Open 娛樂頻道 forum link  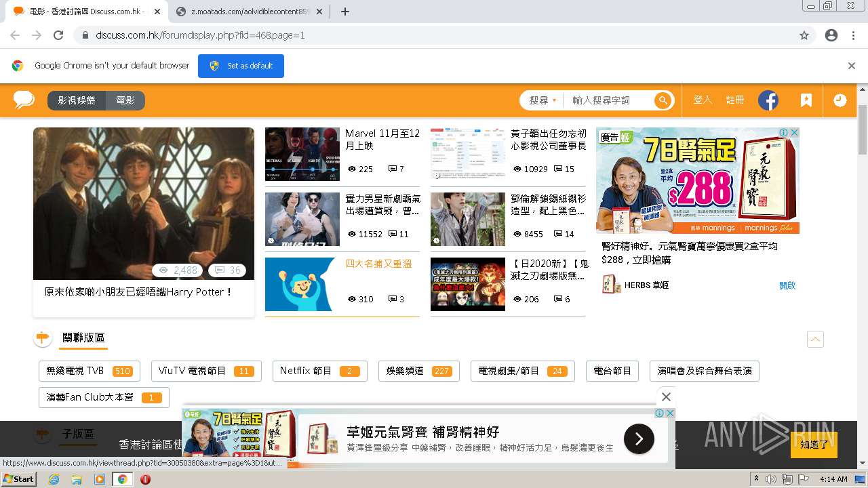(418, 371)
